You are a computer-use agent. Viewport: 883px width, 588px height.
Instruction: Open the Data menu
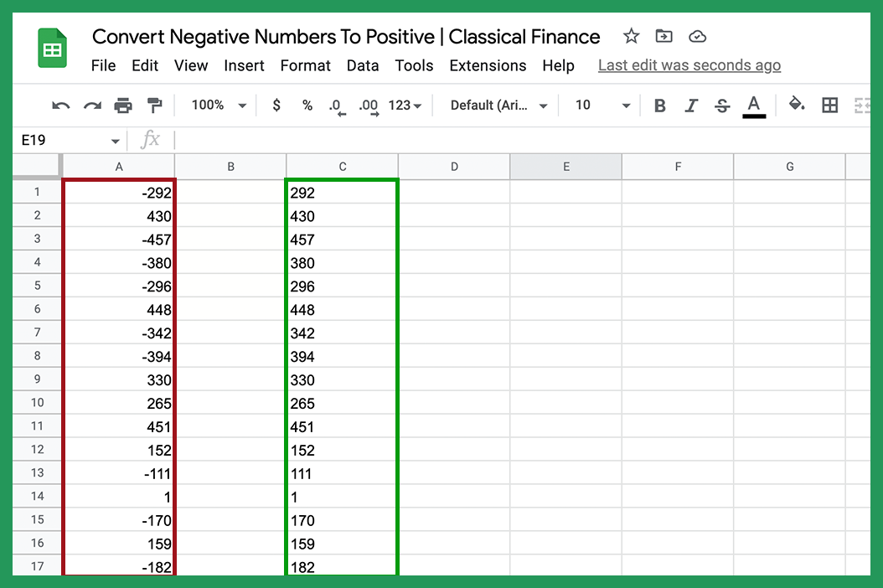pyautogui.click(x=362, y=65)
